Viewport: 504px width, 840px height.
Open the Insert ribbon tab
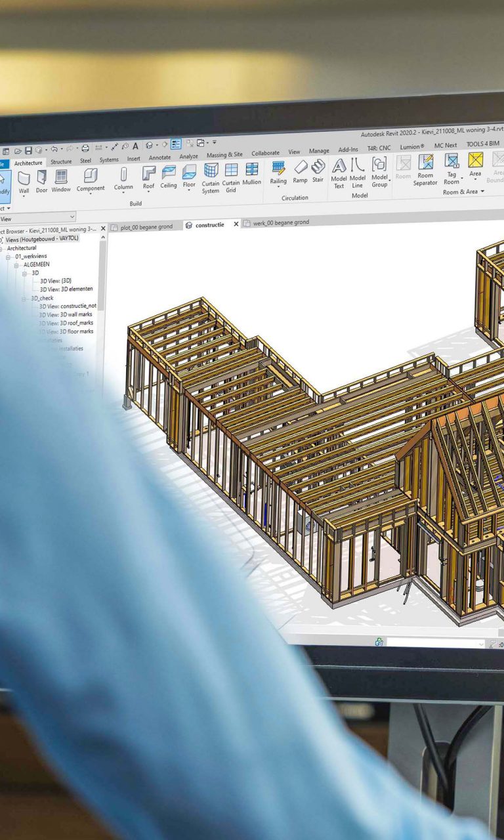pos(134,159)
